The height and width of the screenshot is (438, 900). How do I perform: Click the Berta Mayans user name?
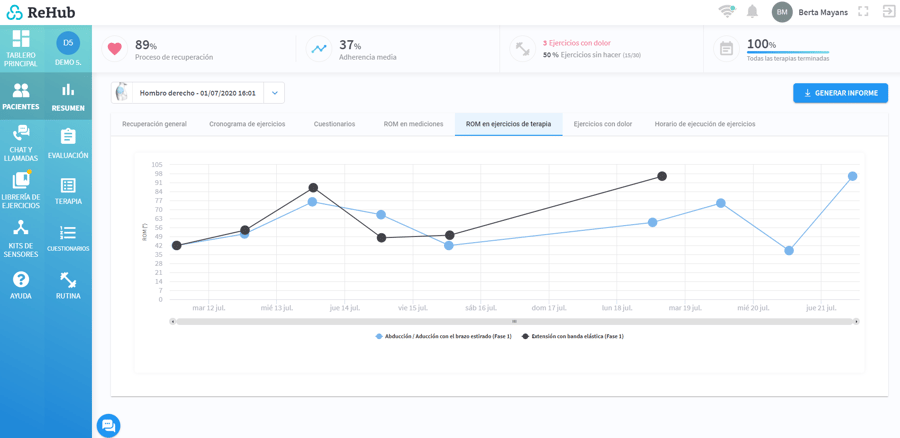click(823, 12)
